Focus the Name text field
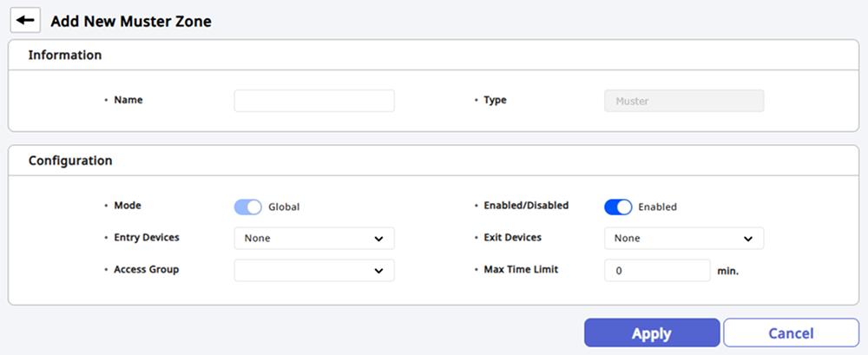Image resolution: width=868 pixels, height=355 pixels. [x=314, y=101]
